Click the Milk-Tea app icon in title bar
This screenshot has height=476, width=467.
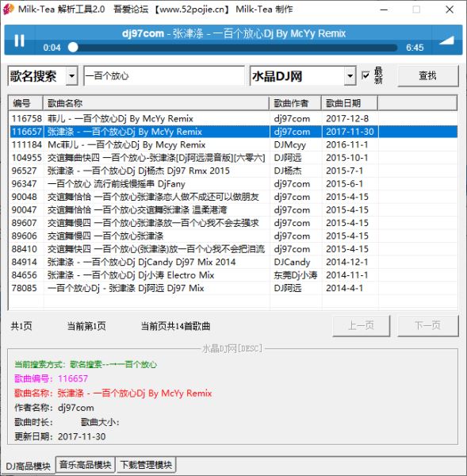coord(8,9)
